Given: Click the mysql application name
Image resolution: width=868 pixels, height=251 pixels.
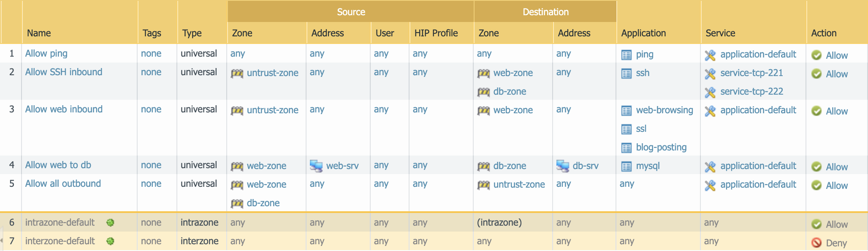Looking at the screenshot, I should (x=648, y=166).
